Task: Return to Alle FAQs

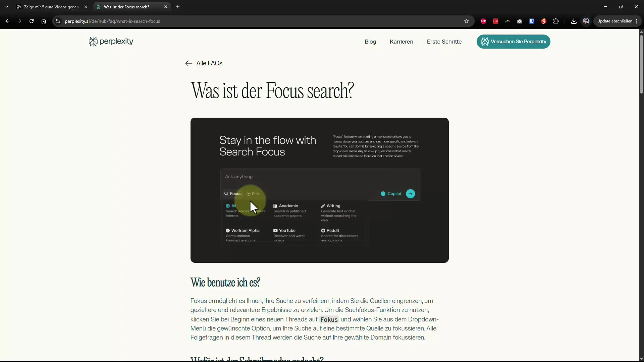Action: tap(204, 63)
